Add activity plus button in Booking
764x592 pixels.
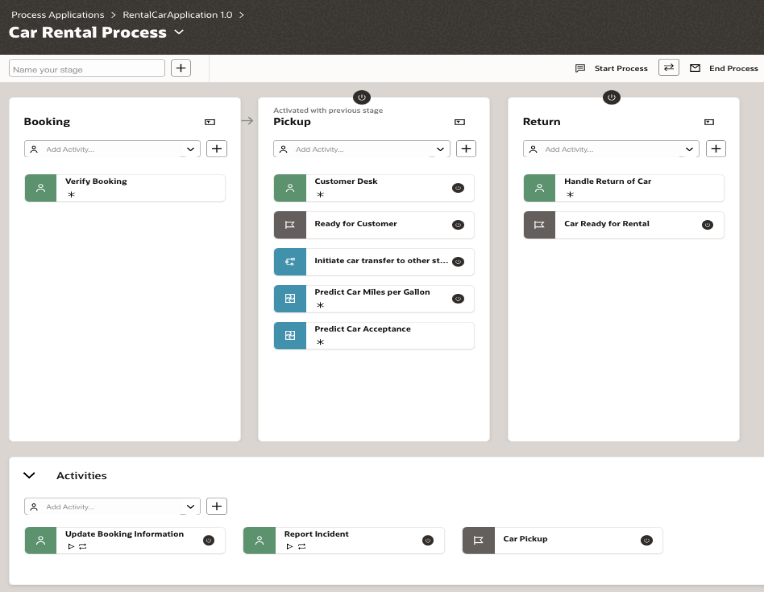[217, 149]
